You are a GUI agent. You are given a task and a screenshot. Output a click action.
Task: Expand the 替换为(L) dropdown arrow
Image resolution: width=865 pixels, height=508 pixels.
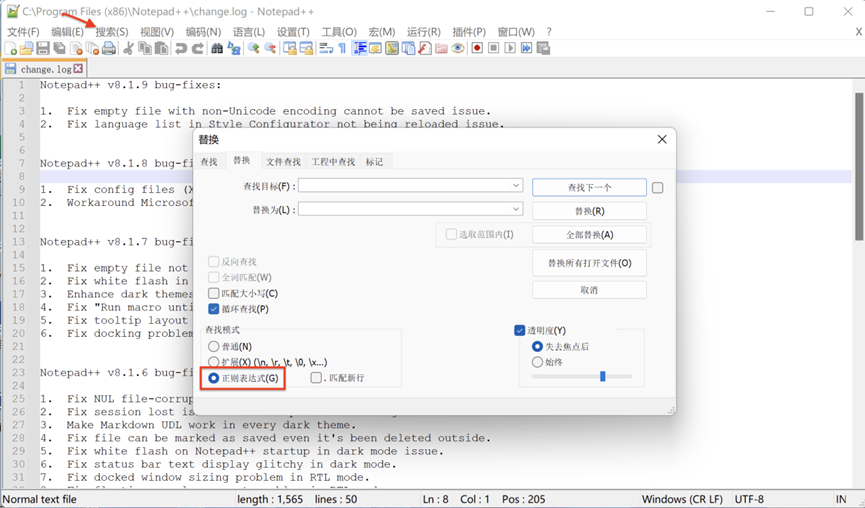(x=516, y=209)
